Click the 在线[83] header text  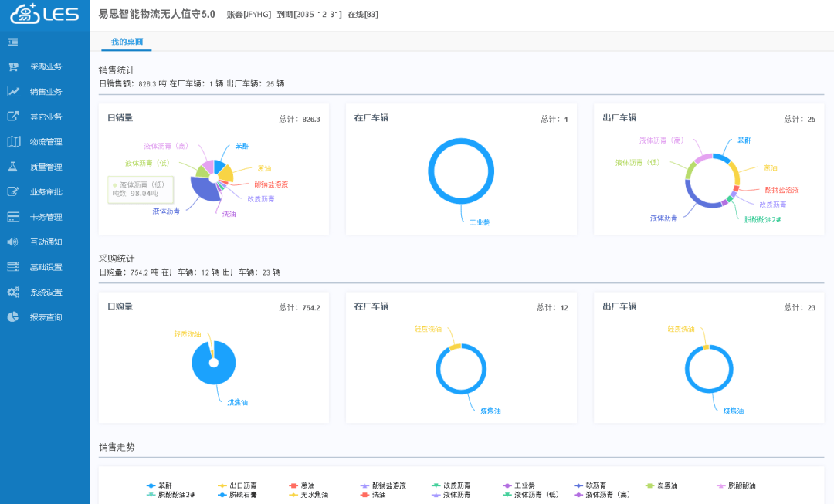pos(363,15)
